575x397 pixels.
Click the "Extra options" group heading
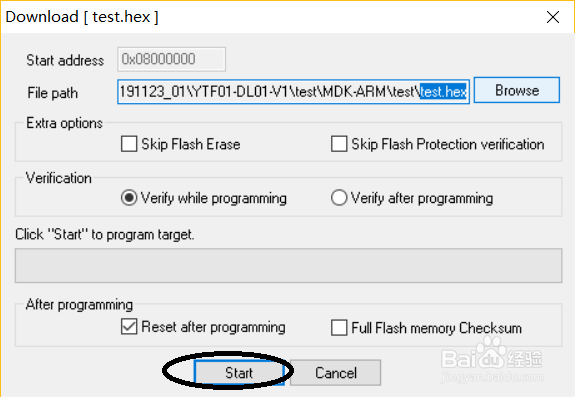coord(64,123)
